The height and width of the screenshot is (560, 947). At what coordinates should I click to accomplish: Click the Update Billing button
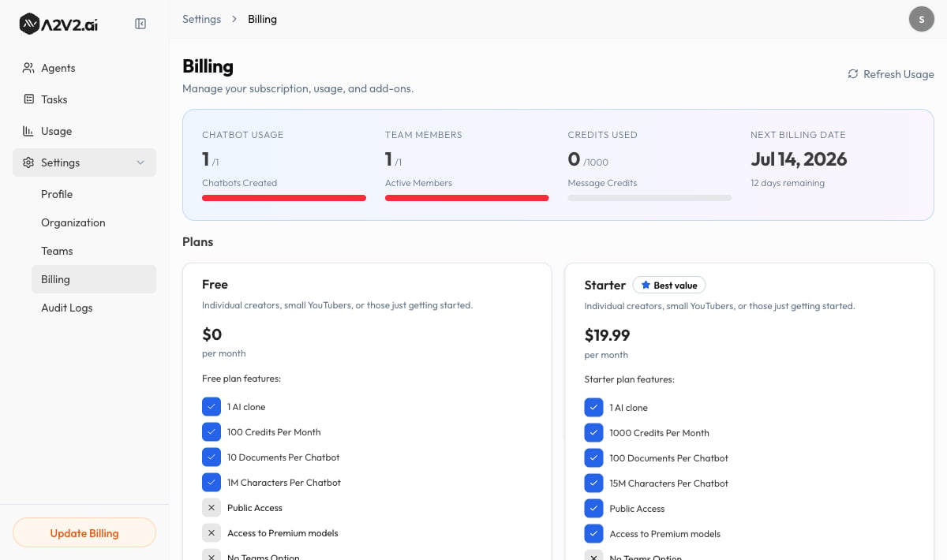click(84, 532)
